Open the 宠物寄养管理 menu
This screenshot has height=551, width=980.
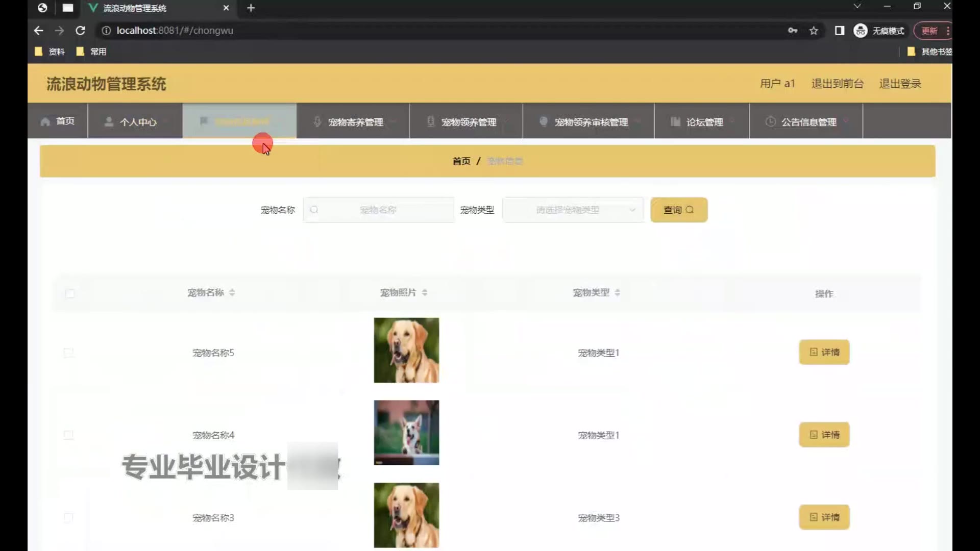[x=355, y=122]
